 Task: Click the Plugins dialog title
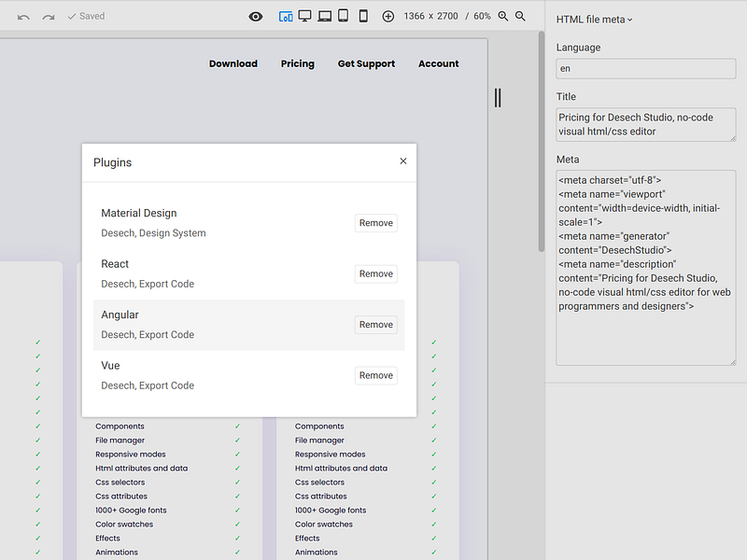pos(112,162)
